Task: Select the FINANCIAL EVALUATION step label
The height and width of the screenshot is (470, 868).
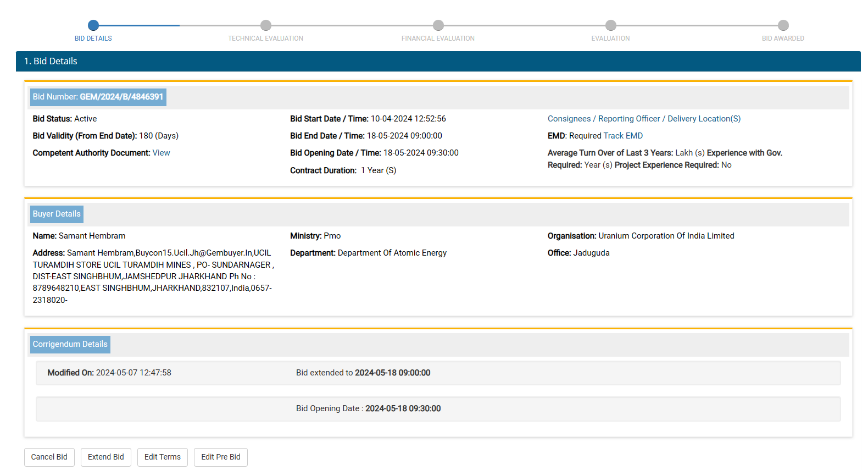Action: (438, 38)
